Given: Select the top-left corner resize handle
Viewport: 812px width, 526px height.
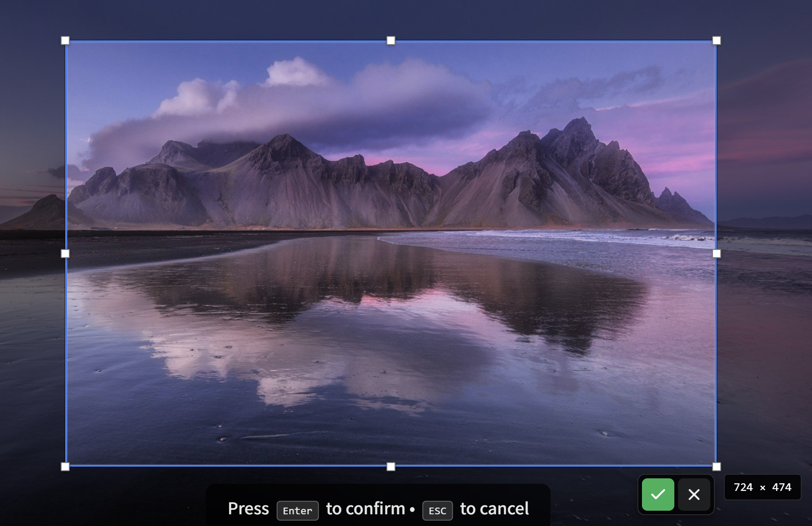Looking at the screenshot, I should 66,40.
